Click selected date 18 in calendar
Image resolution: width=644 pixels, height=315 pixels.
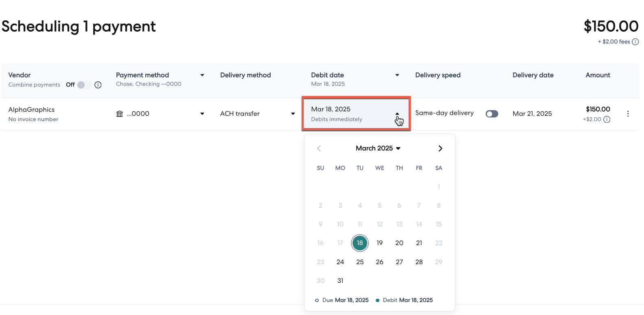pos(360,243)
